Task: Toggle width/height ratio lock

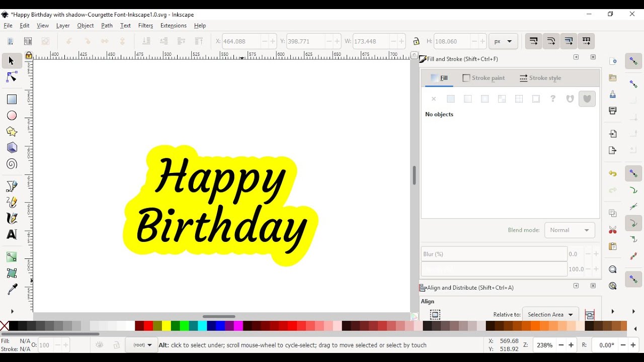Action: [416, 41]
